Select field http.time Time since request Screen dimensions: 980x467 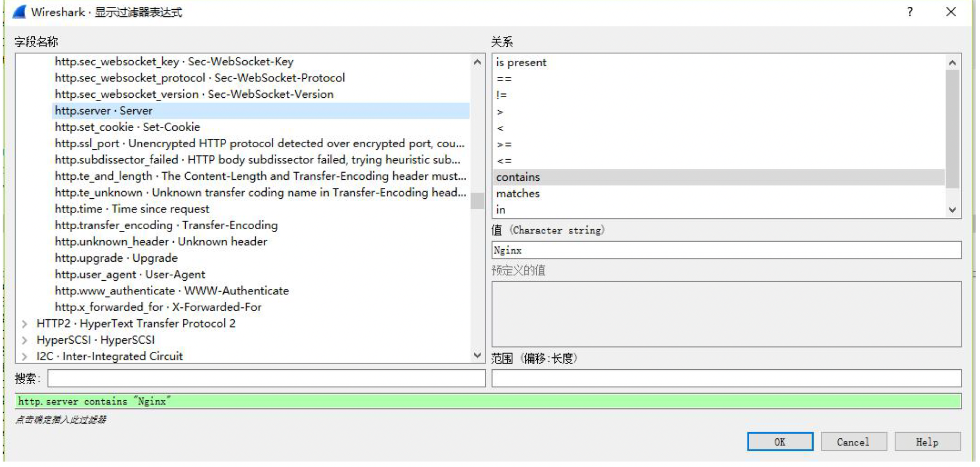coord(261,209)
